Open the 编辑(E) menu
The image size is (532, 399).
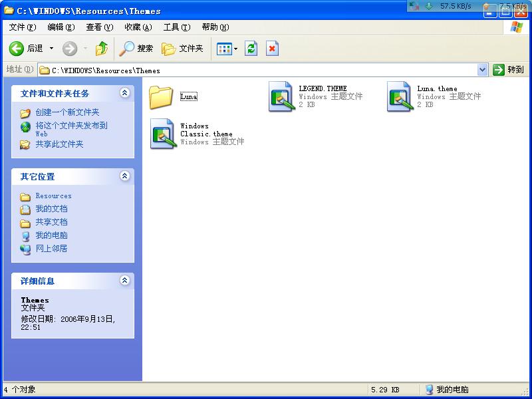tap(61, 27)
